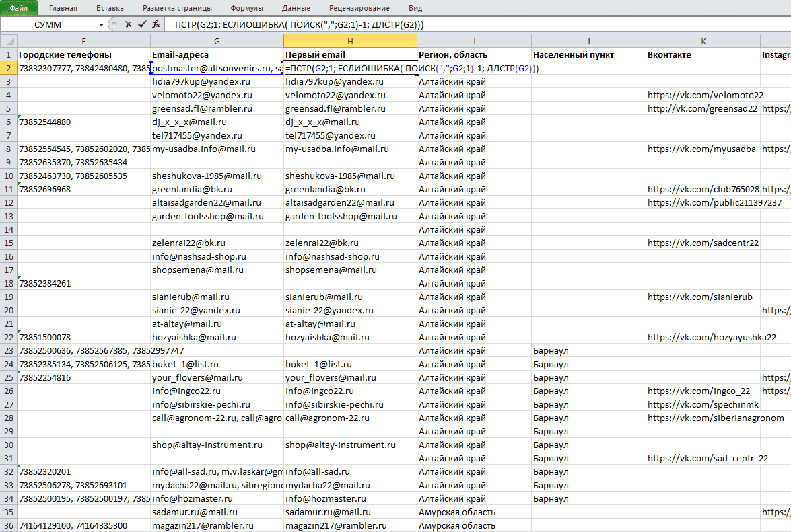Select row 14 header
Screen dimensions: 791x532
point(9,229)
